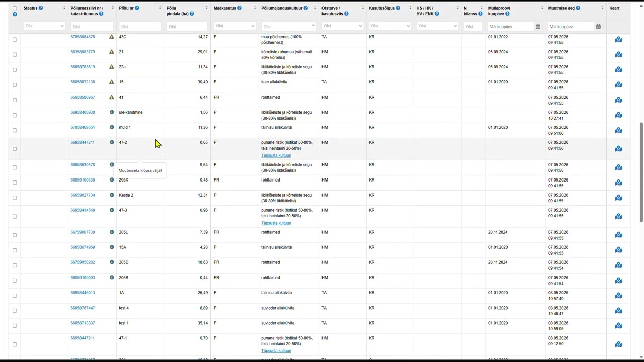Viewport: 644px width, 362px height.
Task: Tick checkbox for field 43C row
Action: pos(15,40)
